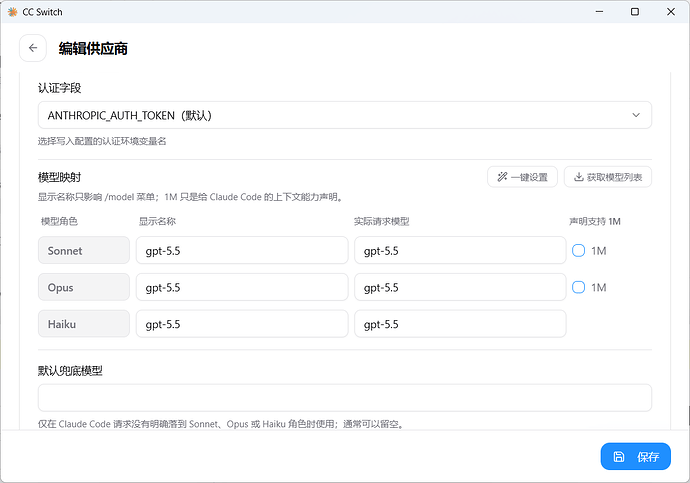This screenshot has height=483, width=690.
Task: Click the 编辑供应商 page title
Action: [93, 48]
